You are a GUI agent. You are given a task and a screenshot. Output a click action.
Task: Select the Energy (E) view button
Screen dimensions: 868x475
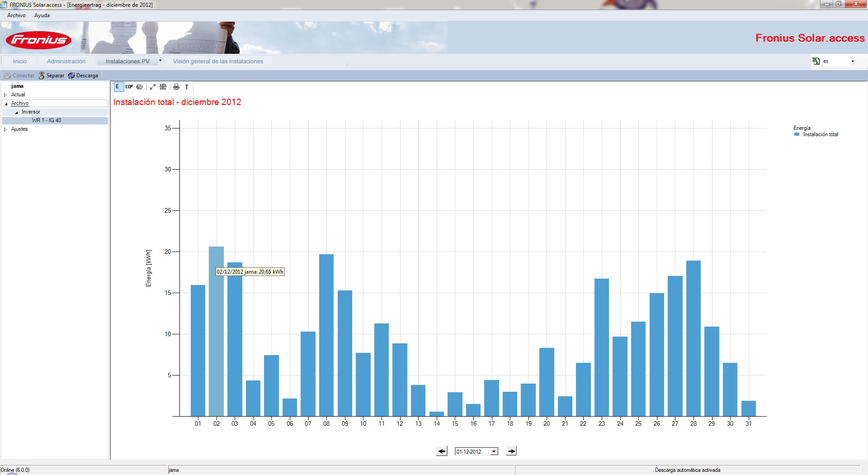[x=118, y=87]
